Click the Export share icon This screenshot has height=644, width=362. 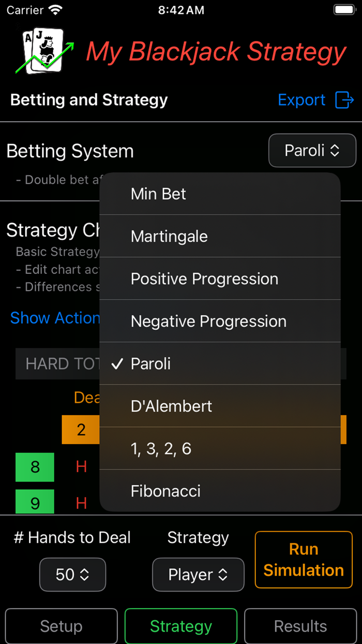(x=343, y=100)
